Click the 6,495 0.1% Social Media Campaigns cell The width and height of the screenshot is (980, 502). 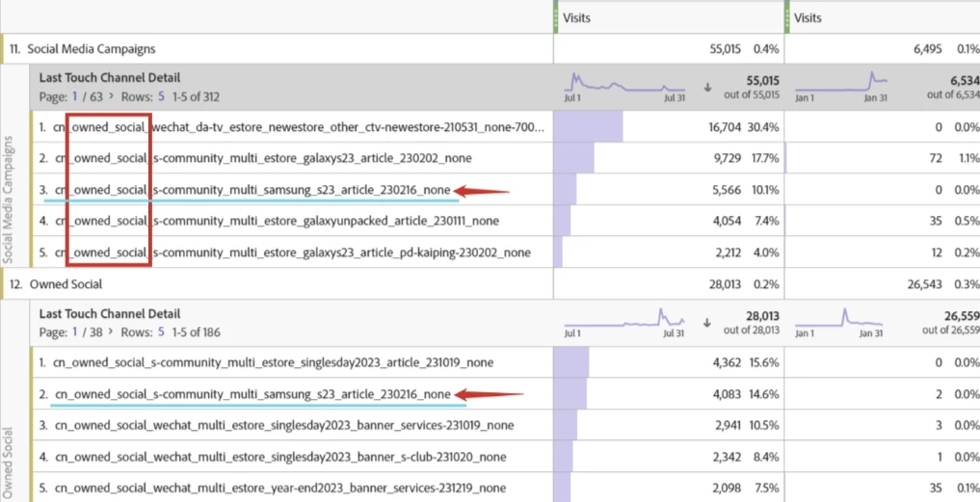(x=883, y=48)
